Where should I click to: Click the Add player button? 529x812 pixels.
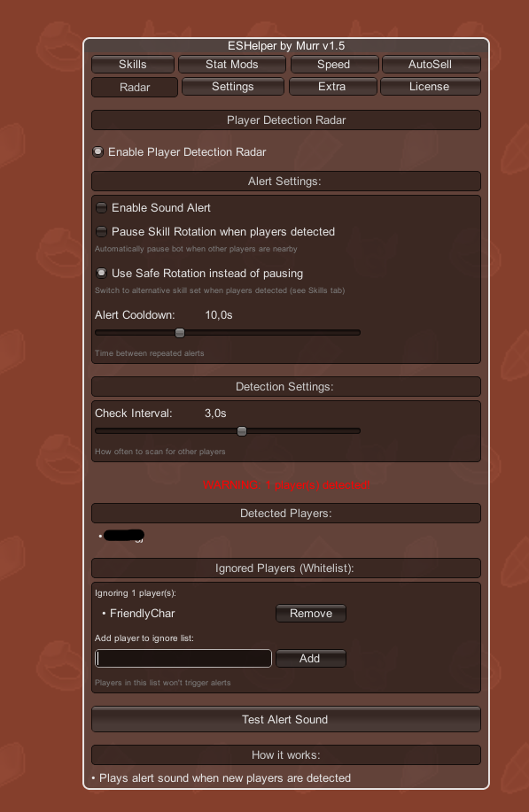(x=311, y=659)
